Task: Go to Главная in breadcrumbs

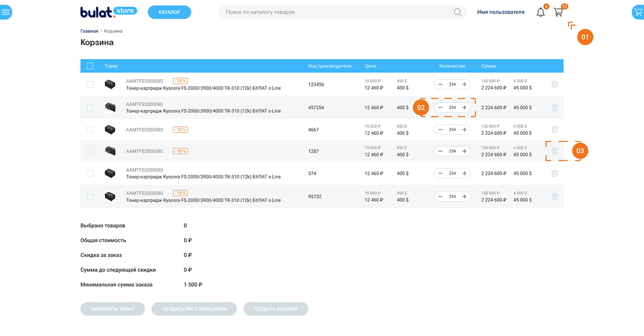Action: 89,31
